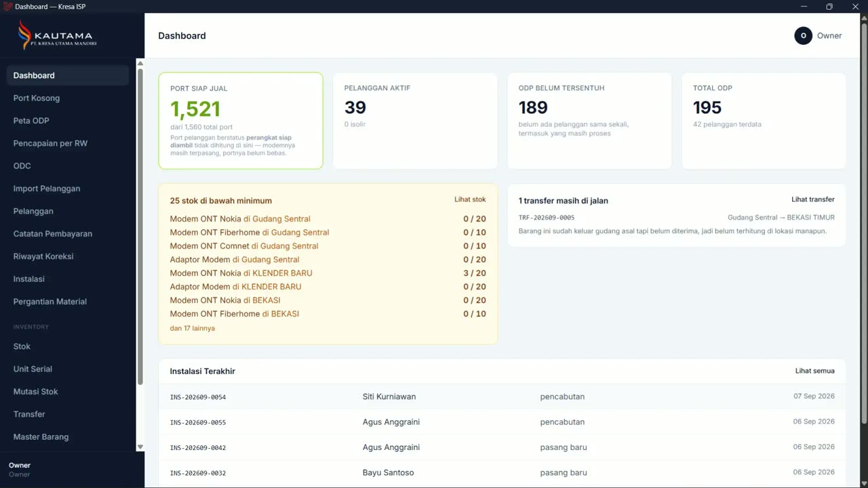Open the Port Siap Jual card
Screen dimensions: 868x488
(241, 121)
